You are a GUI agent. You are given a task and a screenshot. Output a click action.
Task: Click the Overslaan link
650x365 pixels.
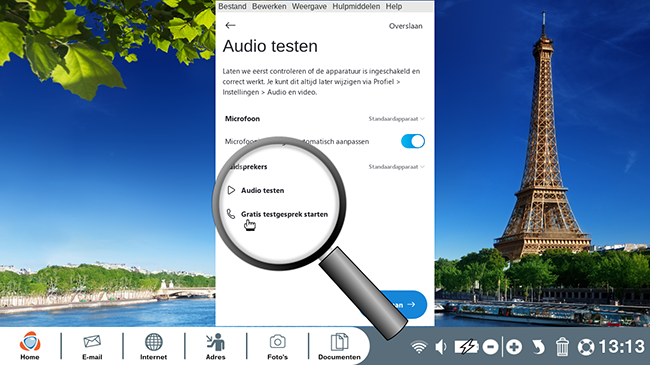(x=405, y=26)
